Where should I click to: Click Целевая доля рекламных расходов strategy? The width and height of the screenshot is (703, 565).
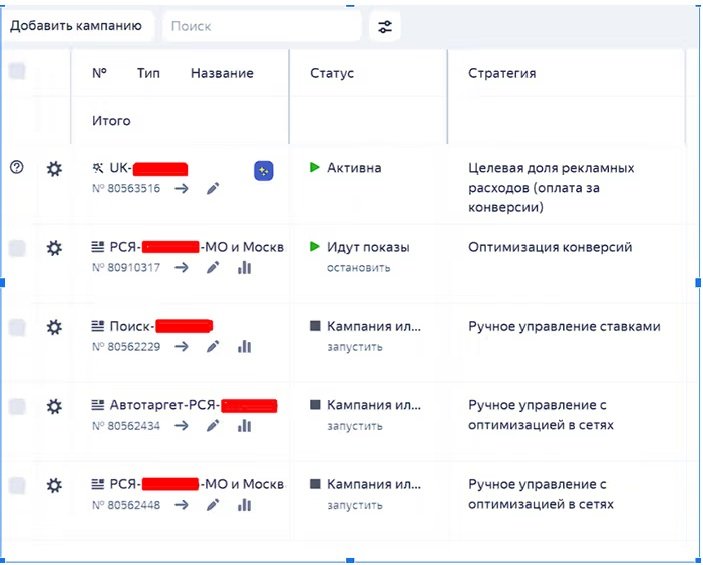(x=551, y=188)
